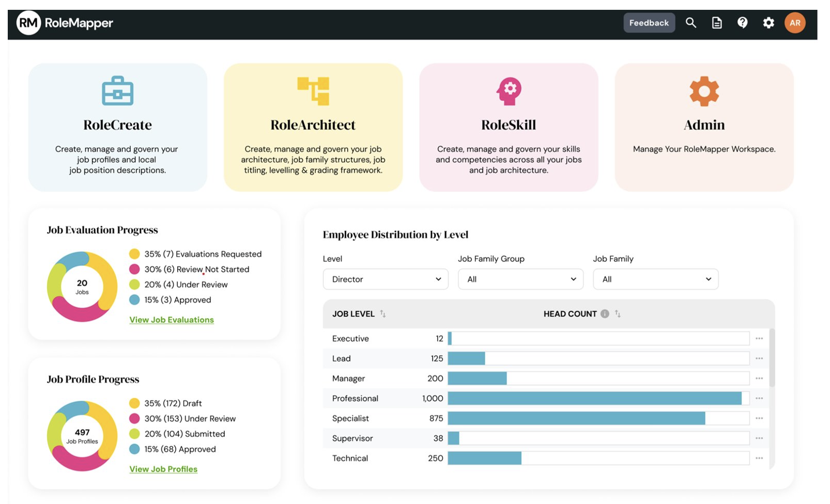The height and width of the screenshot is (504, 830).
Task: Expand the Job Family dropdown
Action: pos(655,279)
